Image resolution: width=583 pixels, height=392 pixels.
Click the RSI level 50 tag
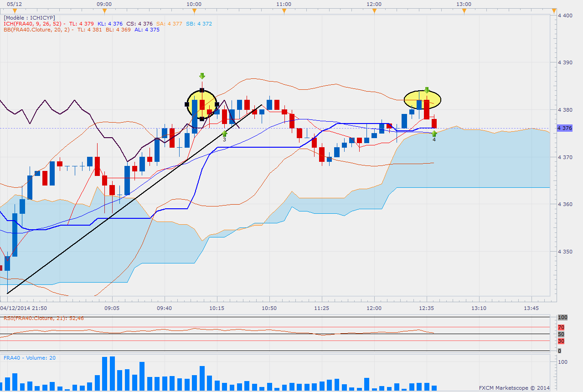pyautogui.click(x=561, y=334)
